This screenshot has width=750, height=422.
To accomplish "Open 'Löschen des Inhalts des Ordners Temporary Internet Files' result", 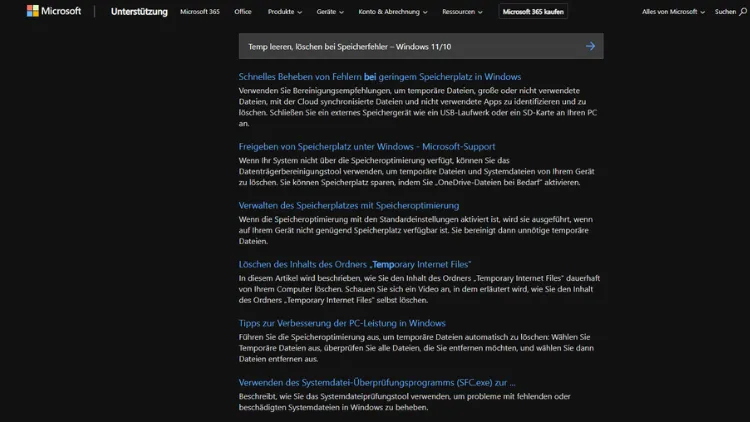I will tap(355, 264).
